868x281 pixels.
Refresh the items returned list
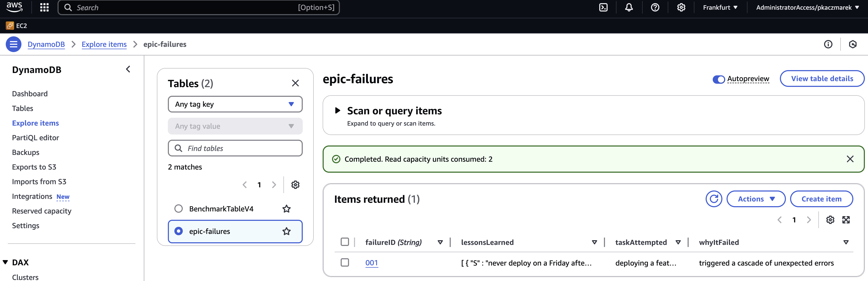click(x=714, y=199)
